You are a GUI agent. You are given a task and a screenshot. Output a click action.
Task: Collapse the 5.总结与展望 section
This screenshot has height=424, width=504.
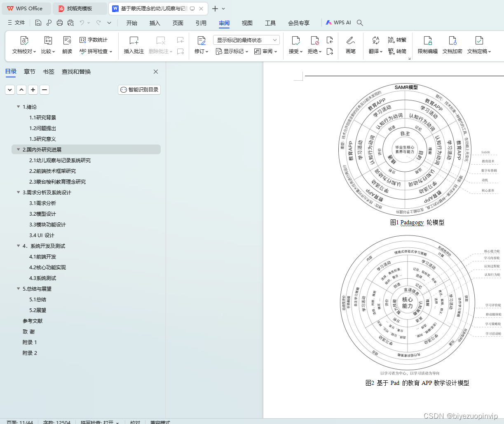coord(18,289)
